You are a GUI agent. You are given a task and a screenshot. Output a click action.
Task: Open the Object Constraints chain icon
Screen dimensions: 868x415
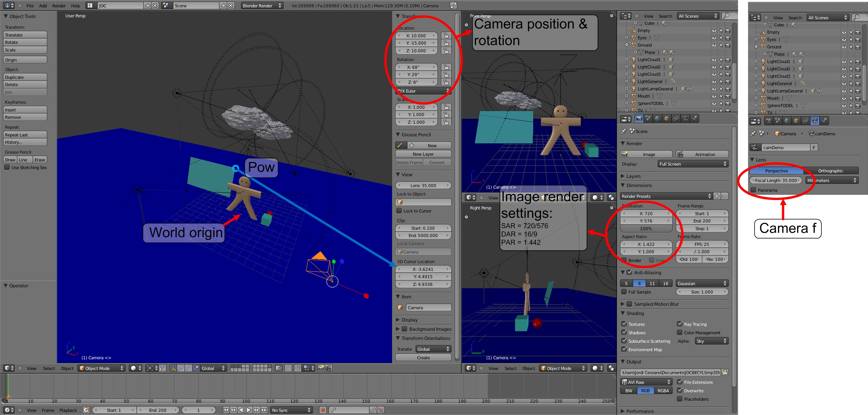(676, 118)
